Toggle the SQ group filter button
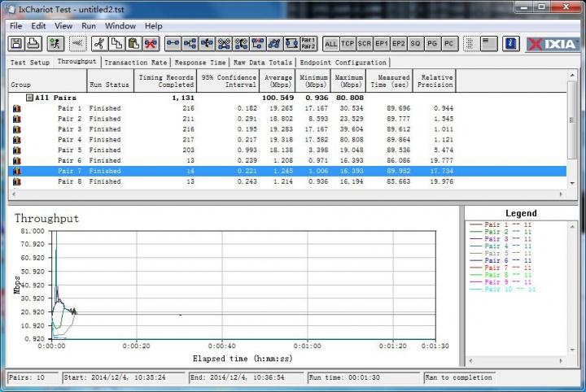 (415, 44)
